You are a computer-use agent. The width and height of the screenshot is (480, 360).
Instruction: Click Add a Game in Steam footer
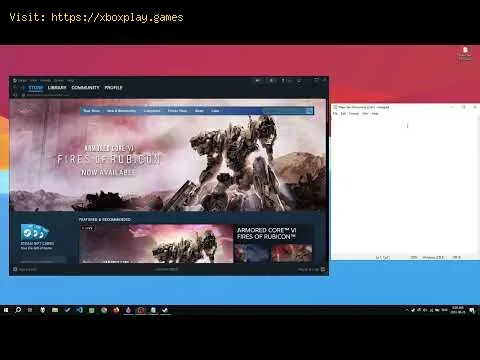coord(25,269)
